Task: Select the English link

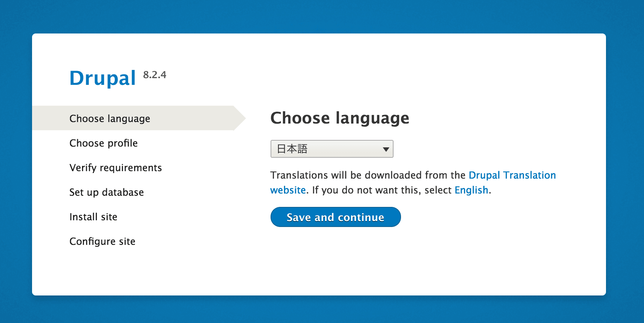Action: click(x=471, y=190)
